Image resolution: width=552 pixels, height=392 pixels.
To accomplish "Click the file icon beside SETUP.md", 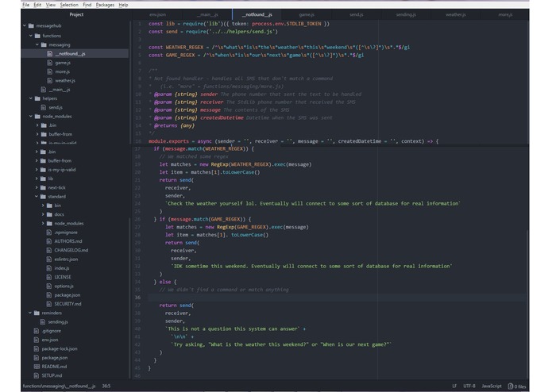I will [37, 375].
